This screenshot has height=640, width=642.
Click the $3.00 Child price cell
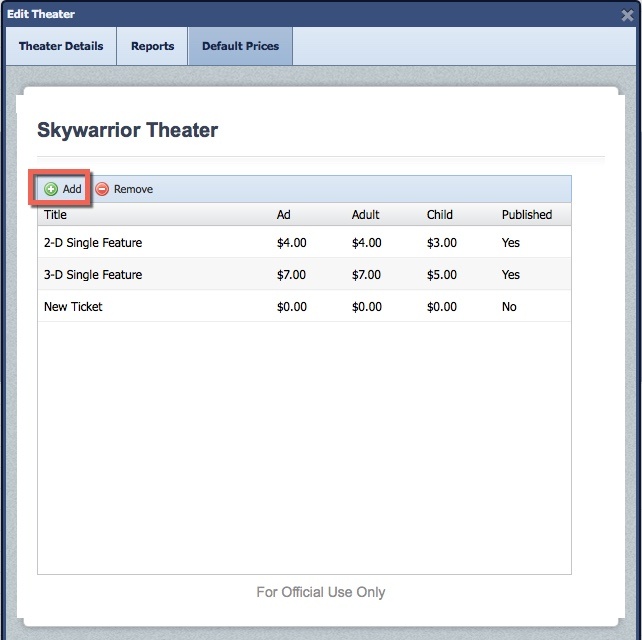click(x=442, y=242)
